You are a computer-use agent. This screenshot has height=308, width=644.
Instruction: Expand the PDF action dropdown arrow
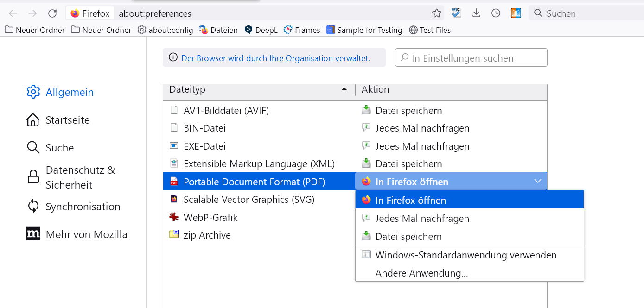pos(538,181)
